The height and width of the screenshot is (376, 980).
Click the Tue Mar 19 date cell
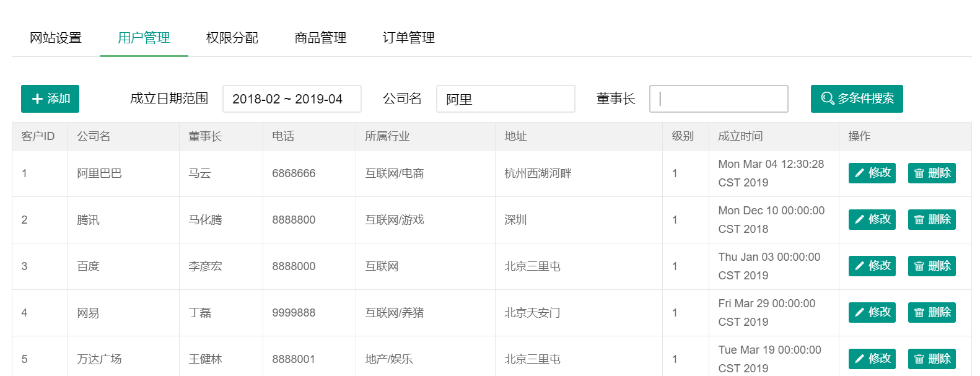coord(774,357)
